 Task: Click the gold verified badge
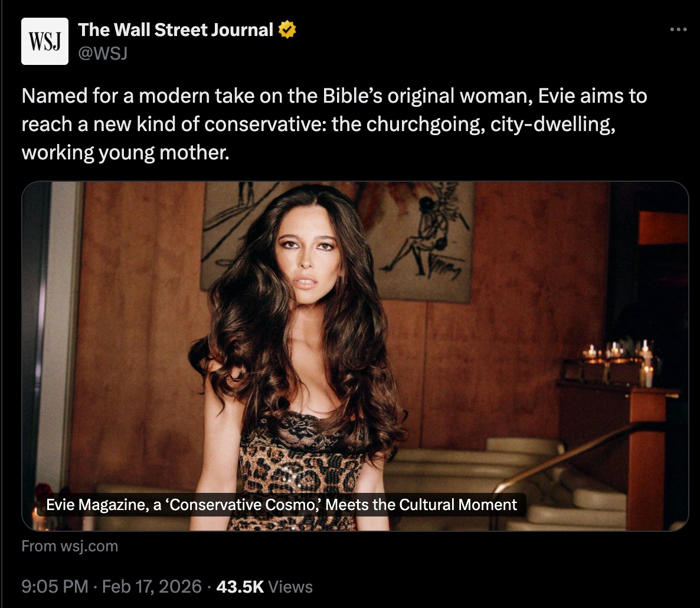pyautogui.click(x=287, y=30)
